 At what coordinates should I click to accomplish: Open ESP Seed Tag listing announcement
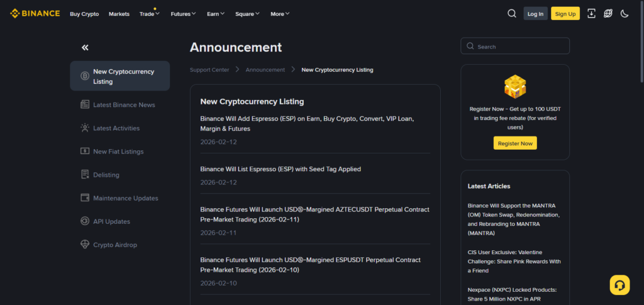[280, 169]
